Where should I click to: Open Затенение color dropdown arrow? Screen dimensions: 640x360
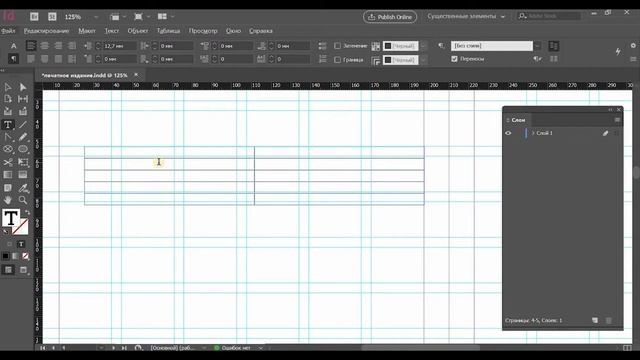click(x=424, y=46)
